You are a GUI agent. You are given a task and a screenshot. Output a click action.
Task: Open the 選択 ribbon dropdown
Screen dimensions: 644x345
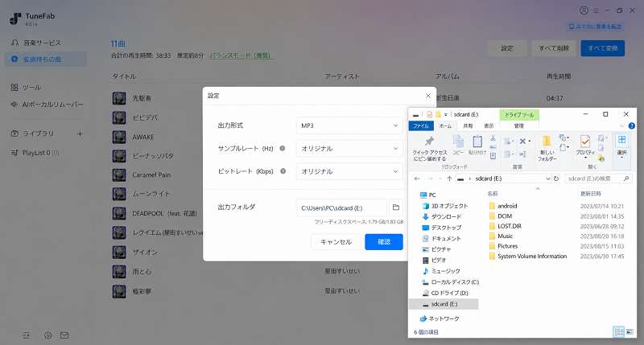point(621,146)
